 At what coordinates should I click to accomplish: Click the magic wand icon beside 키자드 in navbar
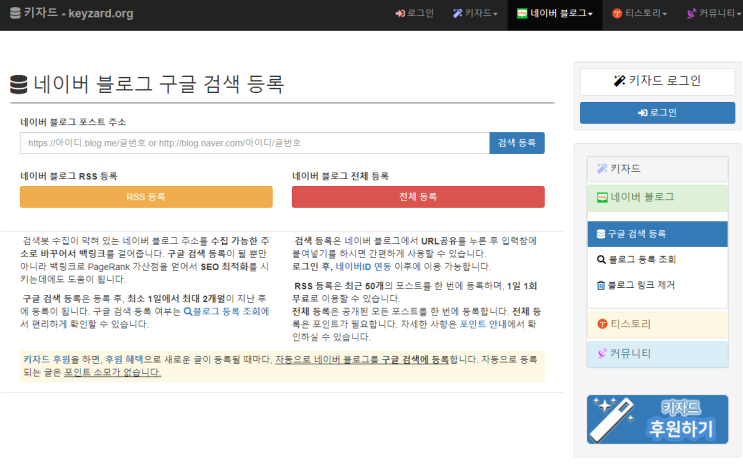click(457, 13)
